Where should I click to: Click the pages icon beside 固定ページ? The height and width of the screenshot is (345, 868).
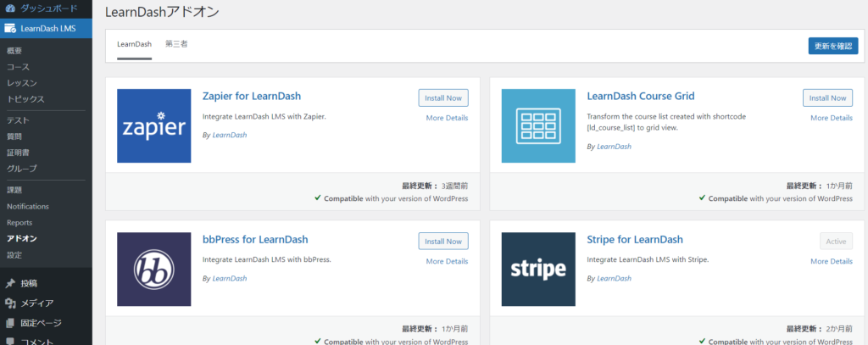[x=10, y=323]
